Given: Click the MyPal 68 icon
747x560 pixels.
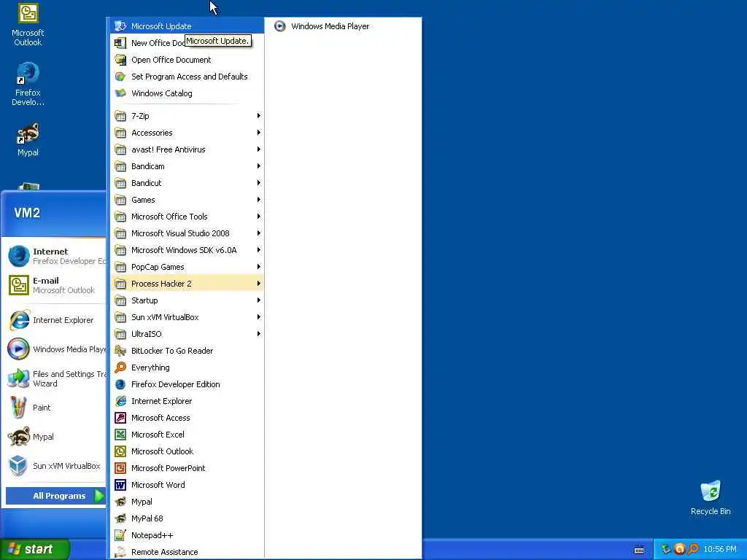Looking at the screenshot, I should pyautogui.click(x=120, y=518).
